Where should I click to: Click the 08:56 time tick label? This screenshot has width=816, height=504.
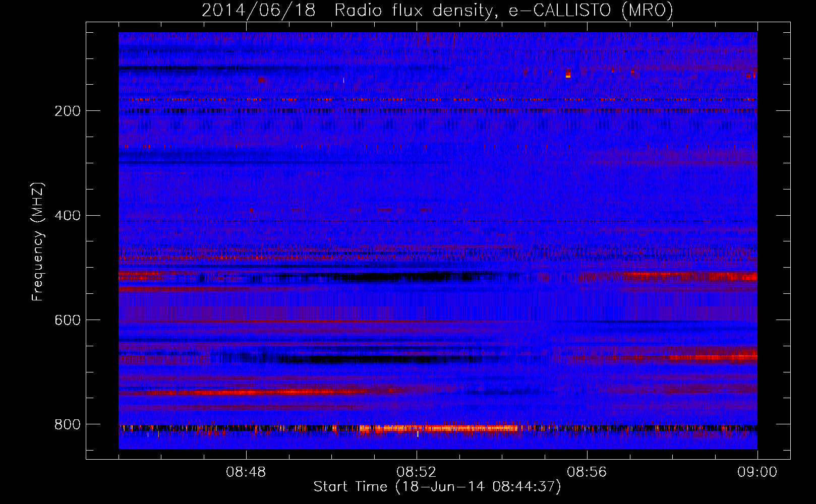click(x=587, y=472)
